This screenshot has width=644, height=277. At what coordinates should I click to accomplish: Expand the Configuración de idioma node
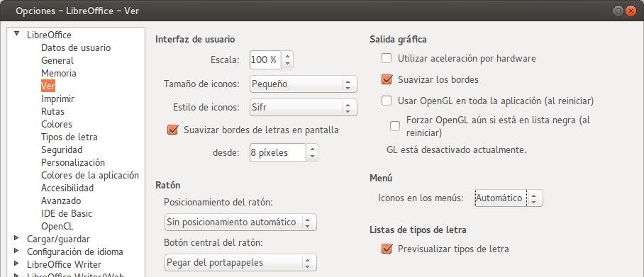coord(16,251)
